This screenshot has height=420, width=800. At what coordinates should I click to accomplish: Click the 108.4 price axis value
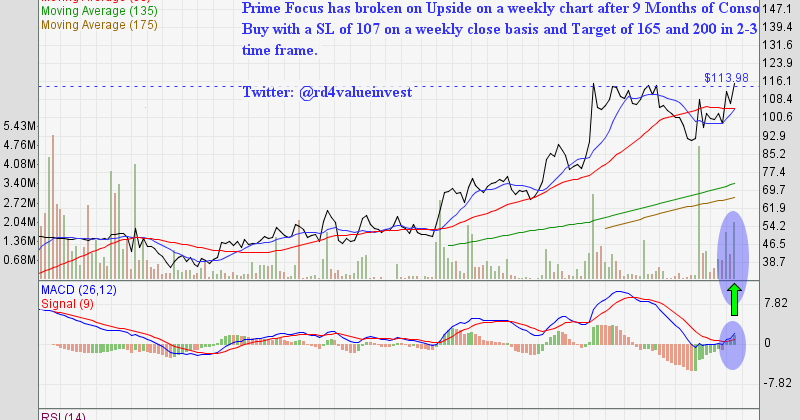[777, 98]
